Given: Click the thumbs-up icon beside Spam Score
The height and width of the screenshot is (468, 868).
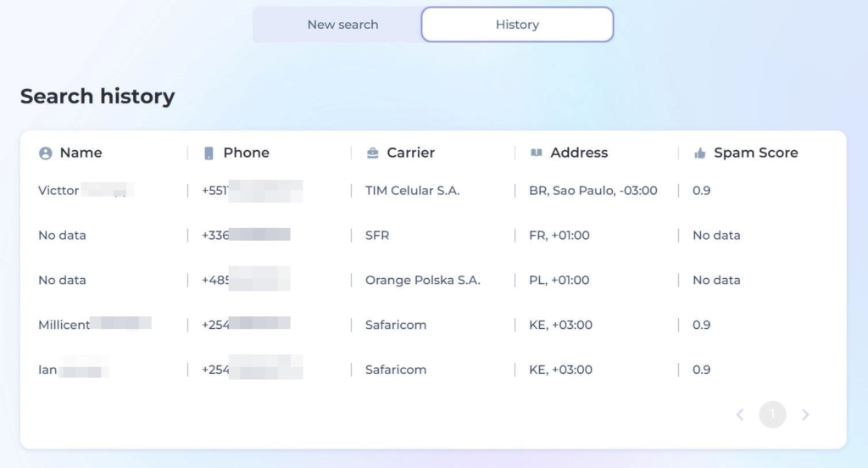Looking at the screenshot, I should click(x=699, y=153).
